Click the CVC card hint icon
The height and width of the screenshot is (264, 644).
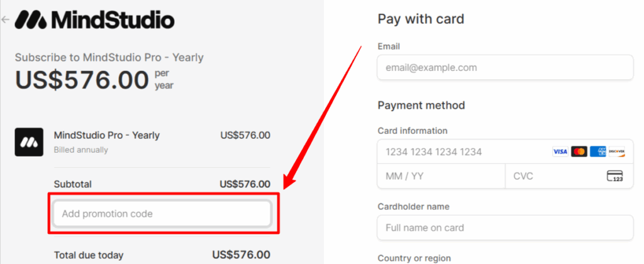click(614, 176)
